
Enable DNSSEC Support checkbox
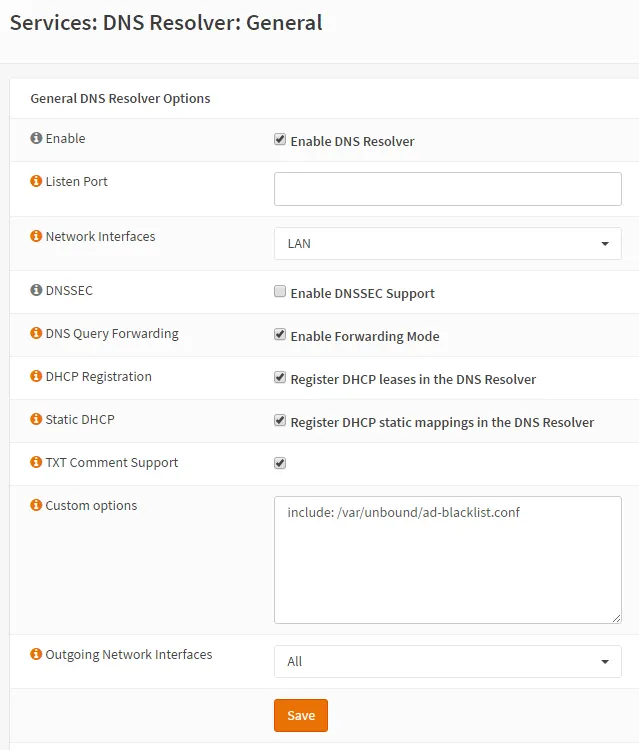click(280, 291)
